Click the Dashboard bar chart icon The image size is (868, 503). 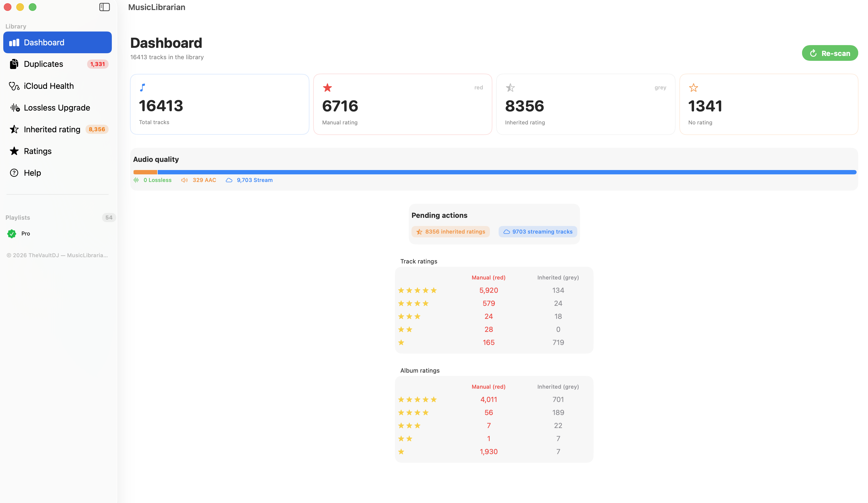pyautogui.click(x=14, y=42)
